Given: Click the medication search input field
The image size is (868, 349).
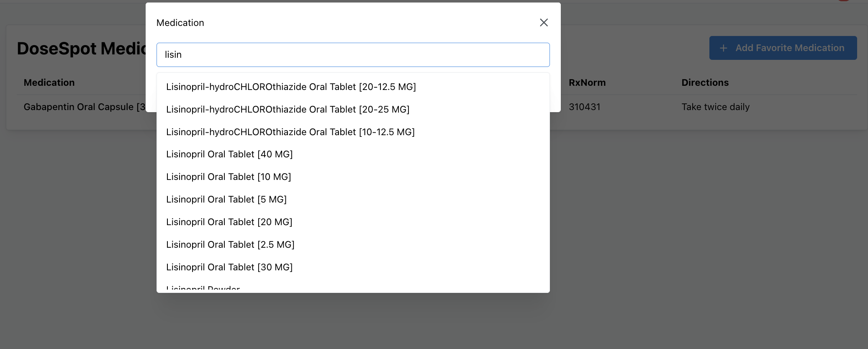Looking at the screenshot, I should coord(353,55).
